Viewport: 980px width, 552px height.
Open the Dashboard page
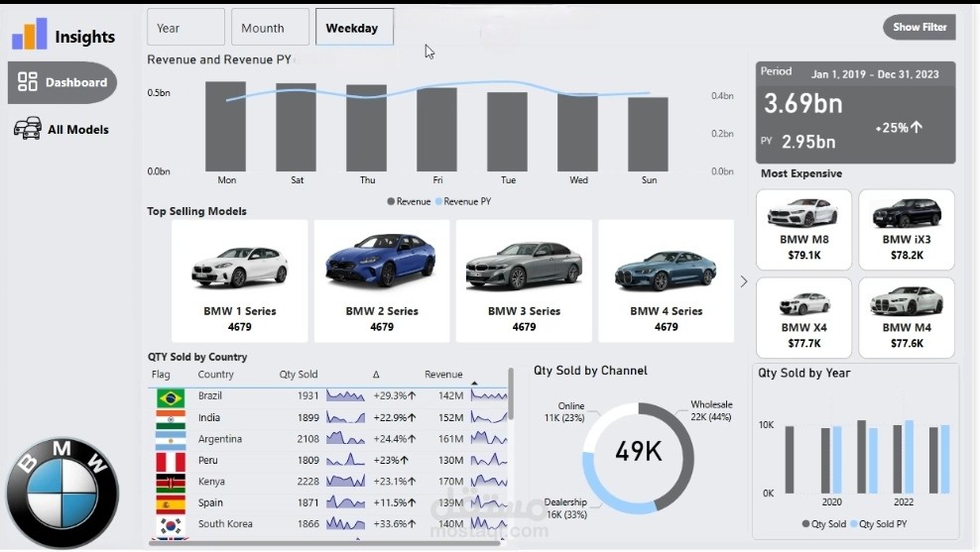click(61, 82)
